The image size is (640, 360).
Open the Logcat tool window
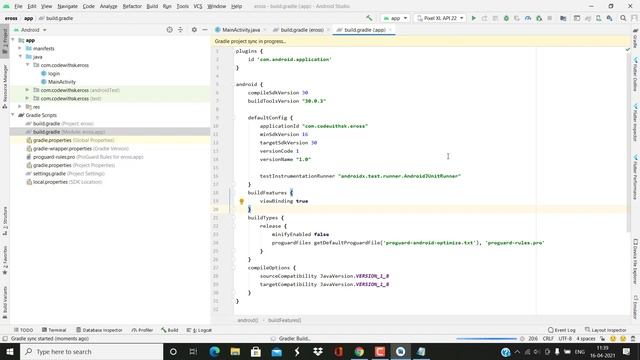point(199,330)
